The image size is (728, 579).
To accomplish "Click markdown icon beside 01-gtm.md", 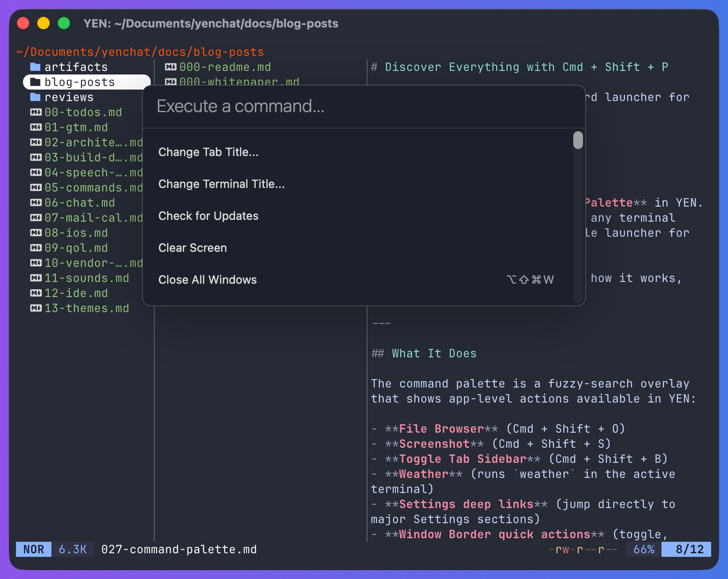I will coord(36,127).
